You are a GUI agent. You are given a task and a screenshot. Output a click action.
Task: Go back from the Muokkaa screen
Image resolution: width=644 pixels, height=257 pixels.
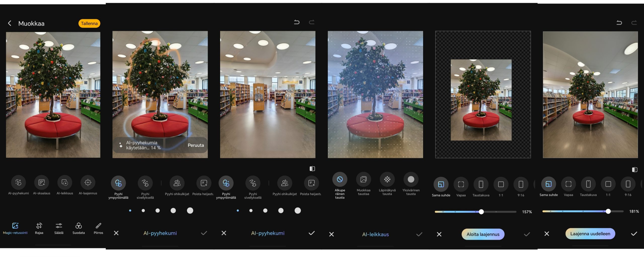click(10, 23)
